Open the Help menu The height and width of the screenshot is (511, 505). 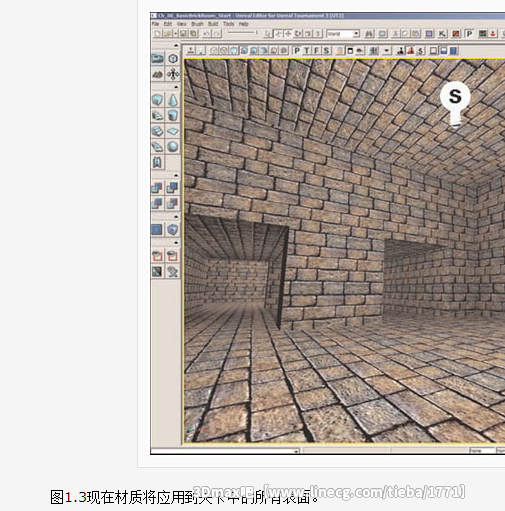[x=244, y=24]
